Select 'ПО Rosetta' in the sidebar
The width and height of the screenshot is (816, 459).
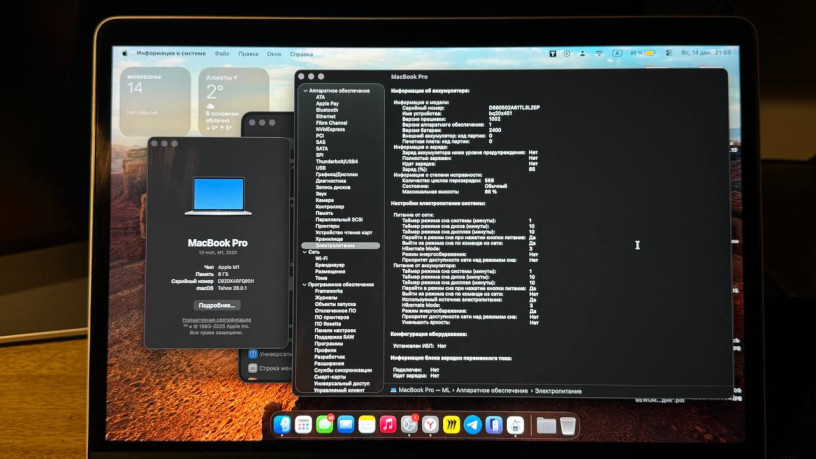click(328, 324)
